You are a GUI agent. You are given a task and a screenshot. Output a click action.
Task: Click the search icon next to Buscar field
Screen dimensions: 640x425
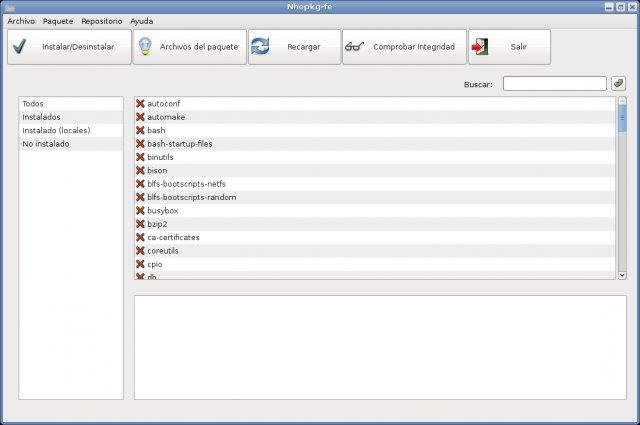point(618,83)
